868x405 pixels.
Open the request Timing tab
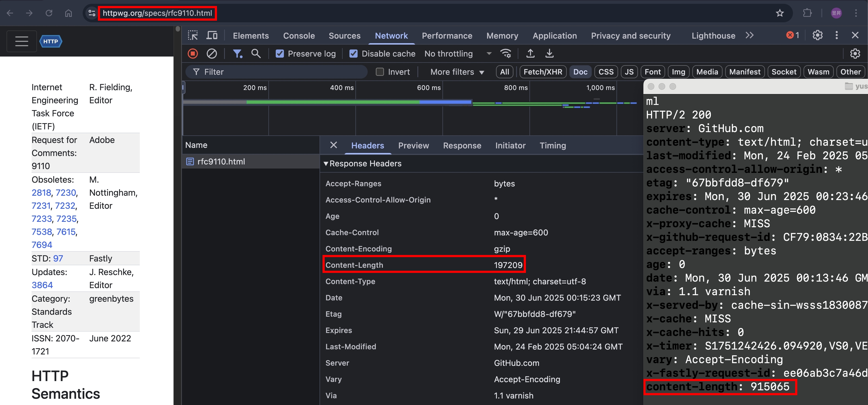tap(553, 146)
